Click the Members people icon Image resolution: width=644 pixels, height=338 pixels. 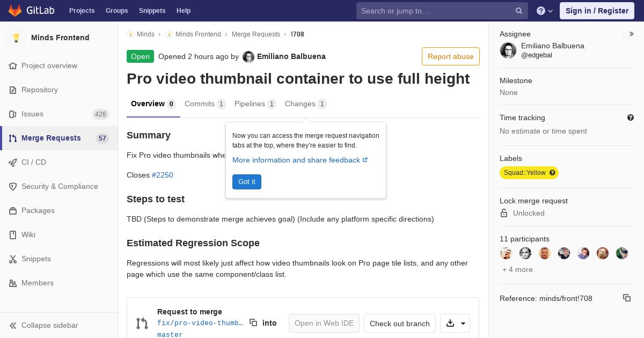(x=13, y=283)
